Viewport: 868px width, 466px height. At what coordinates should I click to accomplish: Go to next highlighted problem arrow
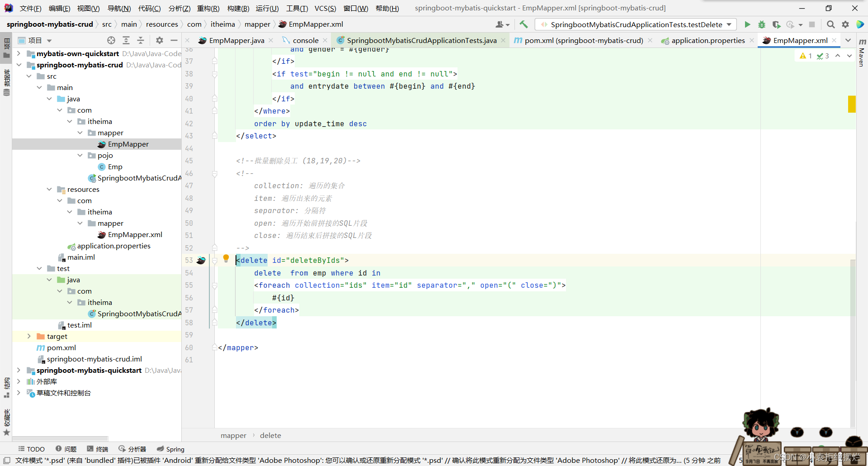tap(849, 56)
